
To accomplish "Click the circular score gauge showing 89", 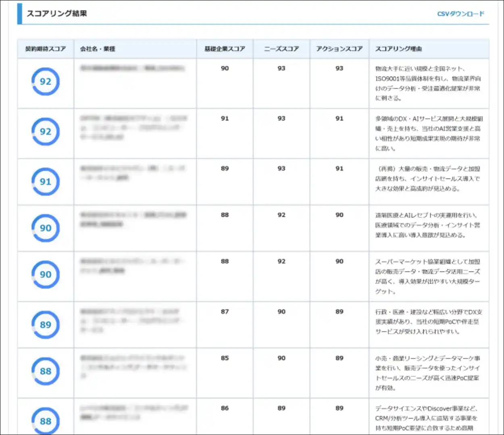I will coord(46,325).
